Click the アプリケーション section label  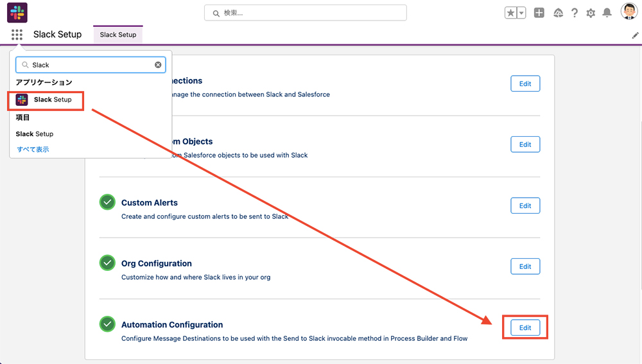pos(44,82)
